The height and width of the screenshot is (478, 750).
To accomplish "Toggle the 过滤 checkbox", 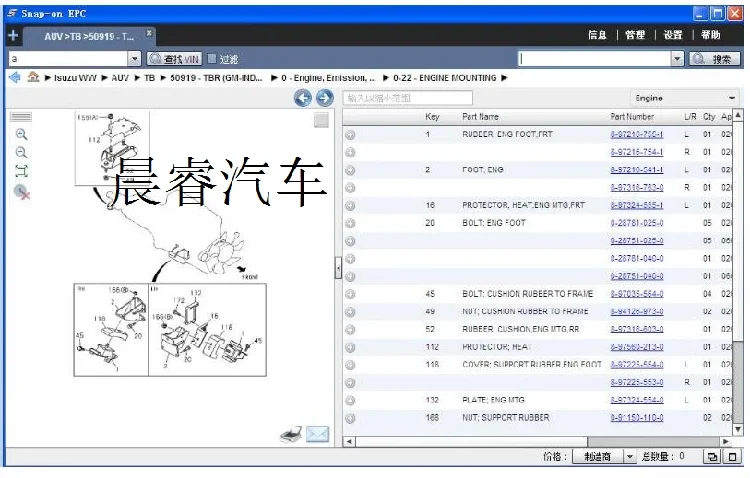I will (212, 58).
